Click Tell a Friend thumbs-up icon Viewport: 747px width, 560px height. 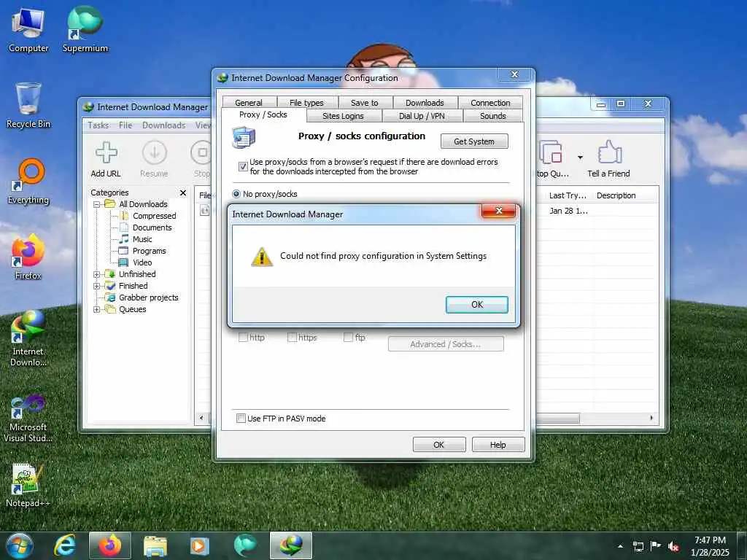(609, 152)
